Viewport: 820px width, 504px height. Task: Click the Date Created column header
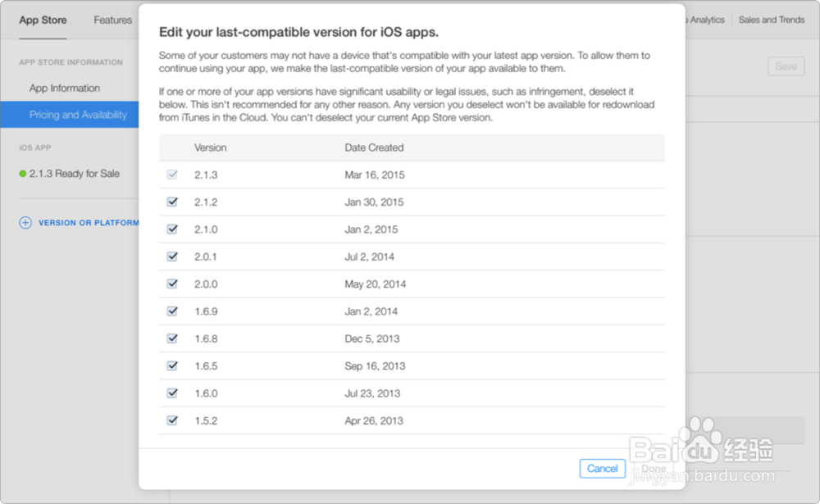point(375,148)
